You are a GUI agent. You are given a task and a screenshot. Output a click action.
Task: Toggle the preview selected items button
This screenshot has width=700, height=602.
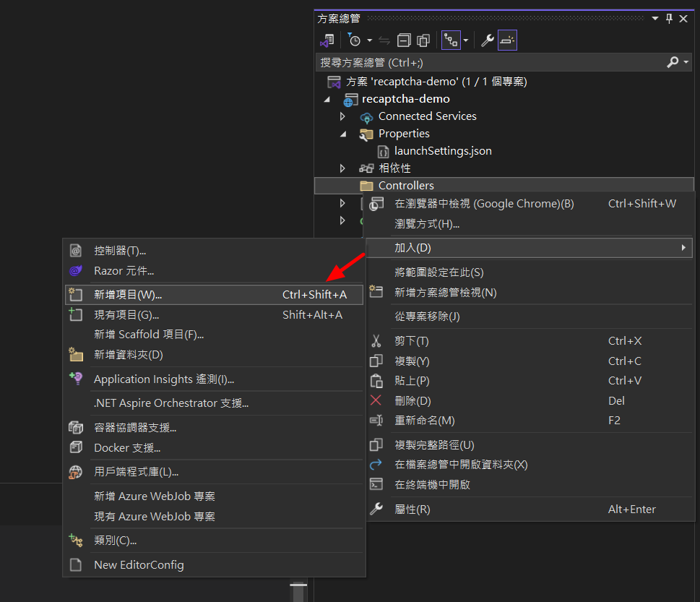pyautogui.click(x=507, y=40)
